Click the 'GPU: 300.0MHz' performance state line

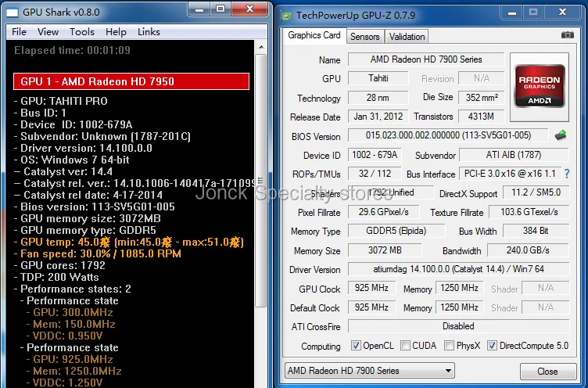coord(70,313)
